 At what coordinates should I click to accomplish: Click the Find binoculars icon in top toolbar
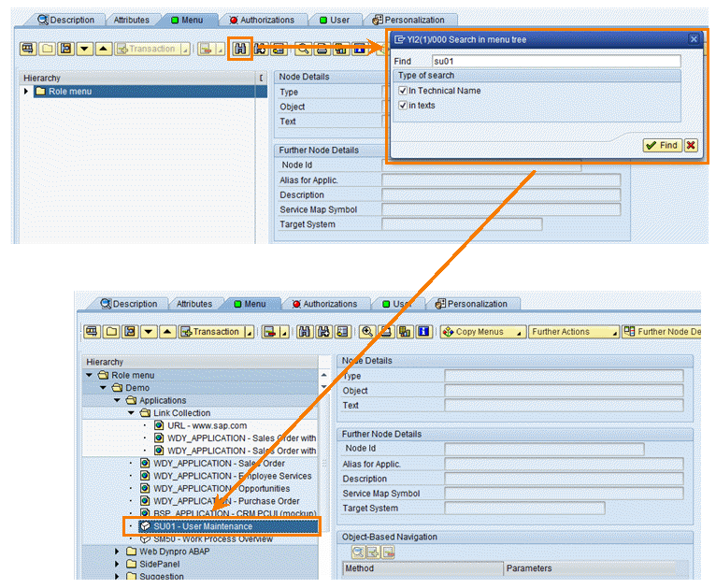pos(240,49)
